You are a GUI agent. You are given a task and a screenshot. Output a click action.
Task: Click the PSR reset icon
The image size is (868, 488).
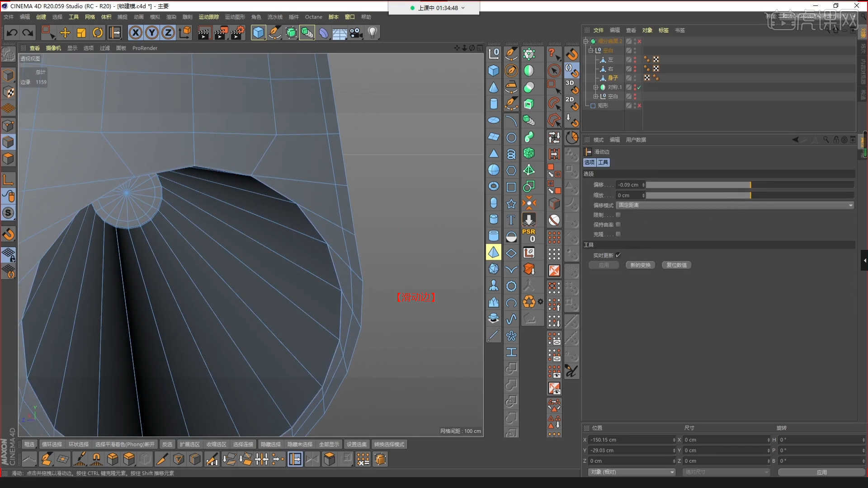pos(529,235)
